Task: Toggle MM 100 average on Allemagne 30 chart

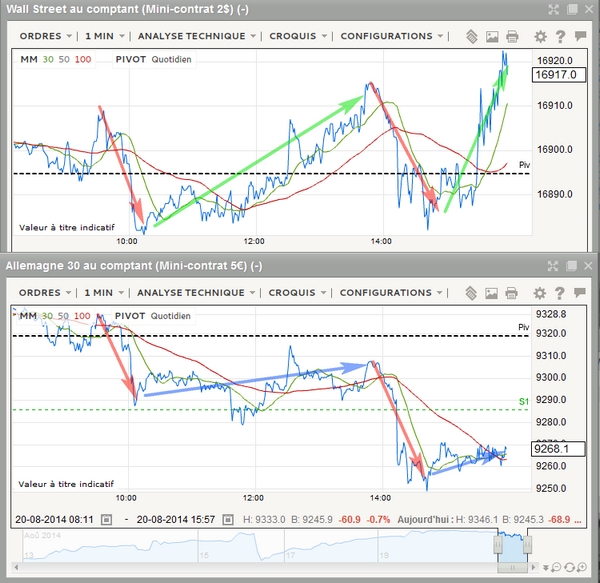Action: tap(82, 316)
